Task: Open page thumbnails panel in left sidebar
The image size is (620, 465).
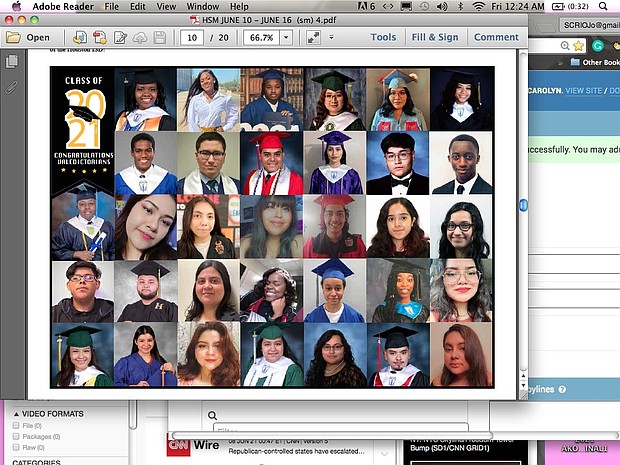Action: click(12, 62)
